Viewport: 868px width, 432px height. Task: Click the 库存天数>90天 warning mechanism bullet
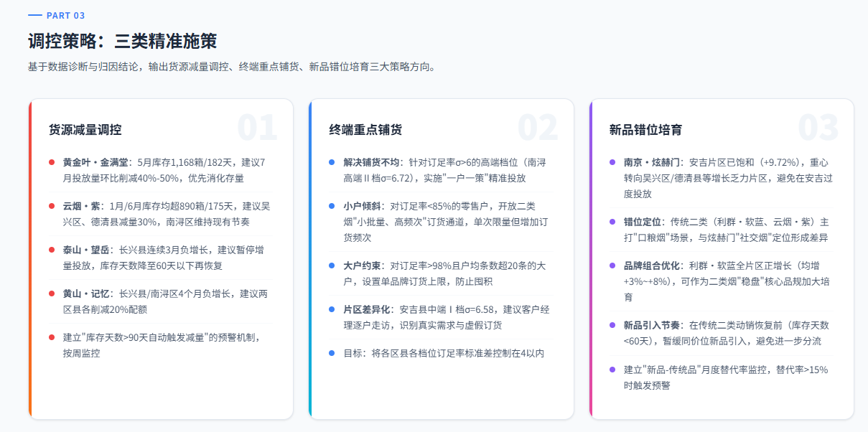click(161, 345)
